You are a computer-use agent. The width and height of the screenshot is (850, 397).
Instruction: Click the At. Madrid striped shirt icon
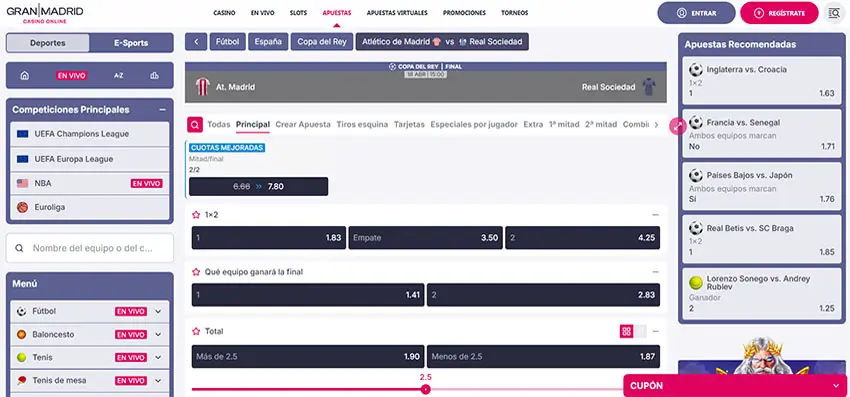[x=202, y=87]
